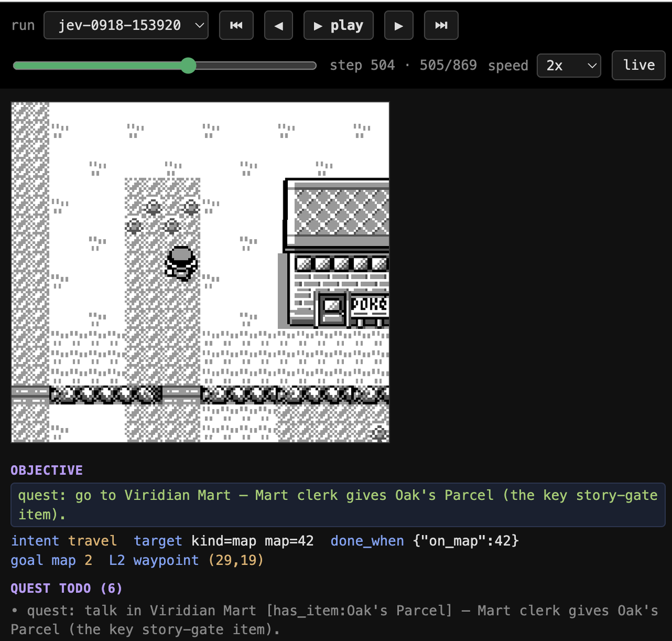Select 'target kind=map map=42' text
The width and height of the screenshot is (672, 641).
(223, 541)
